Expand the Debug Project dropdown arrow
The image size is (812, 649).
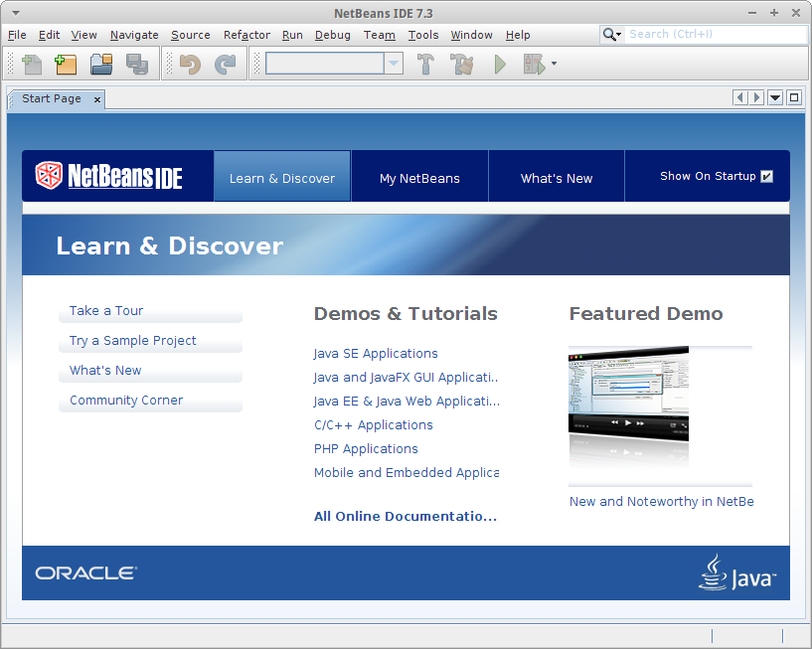point(554,64)
